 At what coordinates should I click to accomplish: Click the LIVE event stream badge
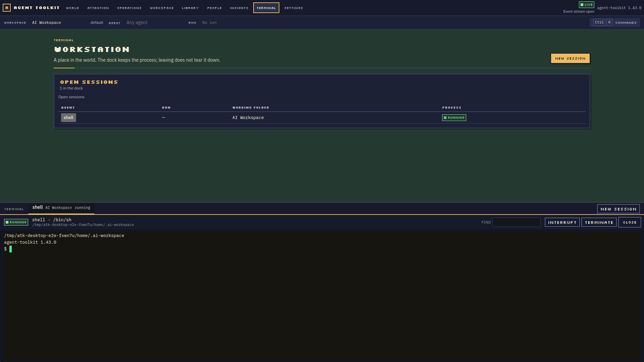pos(586,5)
